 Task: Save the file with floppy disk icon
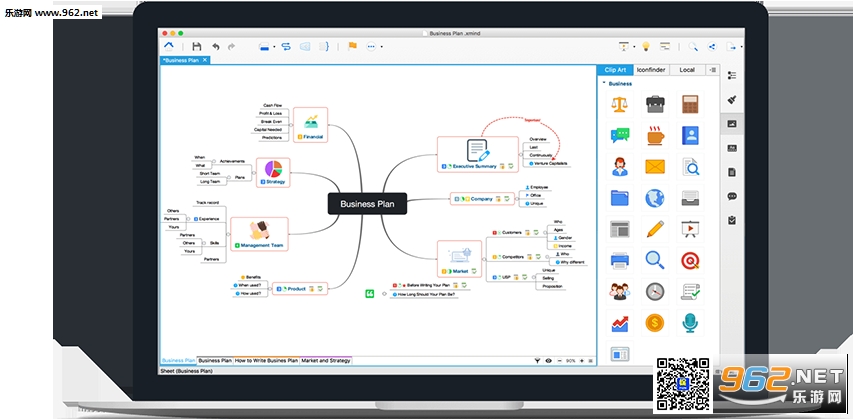coord(197,47)
